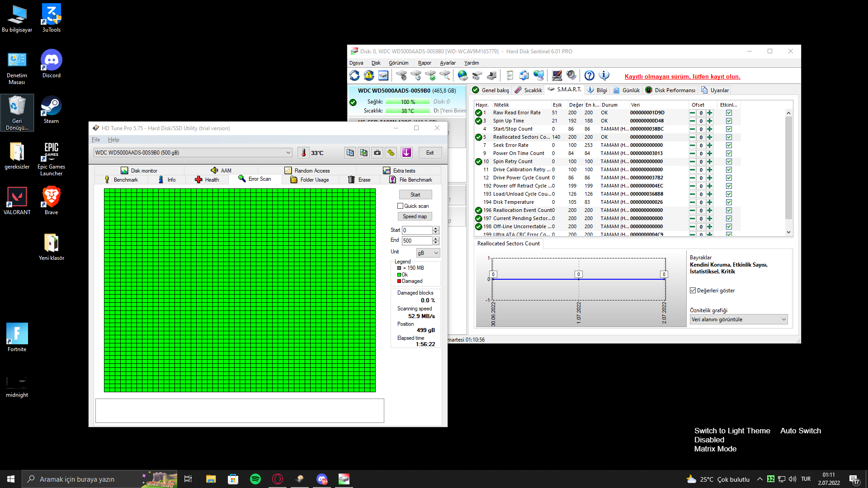Click the End value input field
The height and width of the screenshot is (488, 868).
417,241
